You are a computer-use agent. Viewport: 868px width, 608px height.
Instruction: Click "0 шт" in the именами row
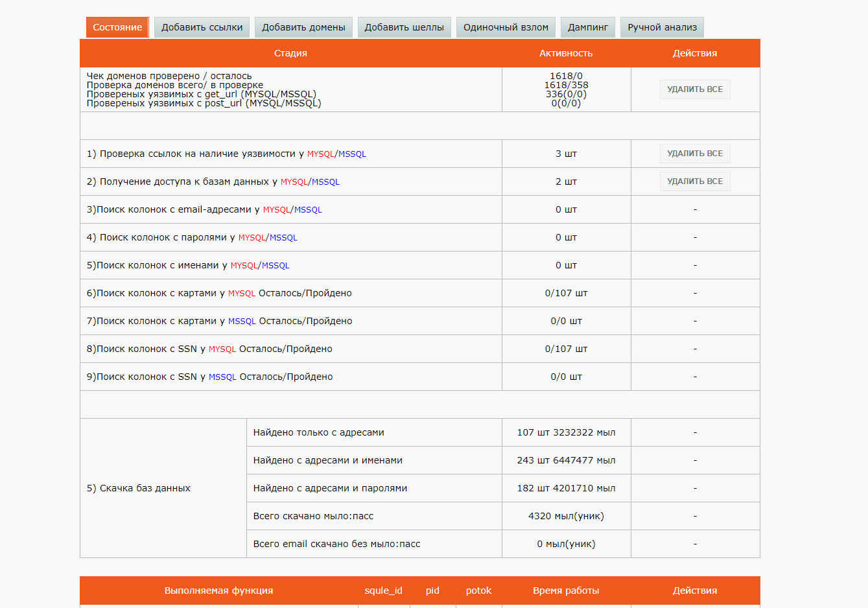point(566,265)
